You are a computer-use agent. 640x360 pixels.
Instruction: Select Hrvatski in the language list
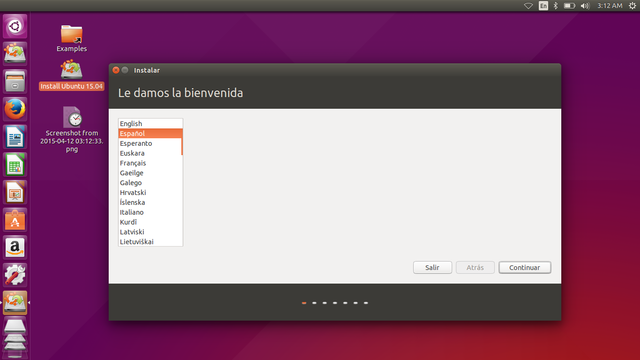[150, 192]
